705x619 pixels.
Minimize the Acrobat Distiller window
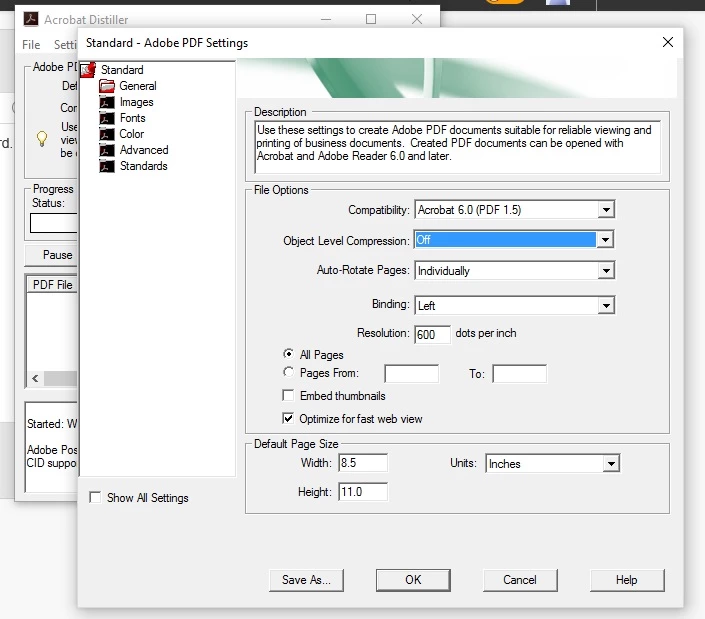(326, 19)
